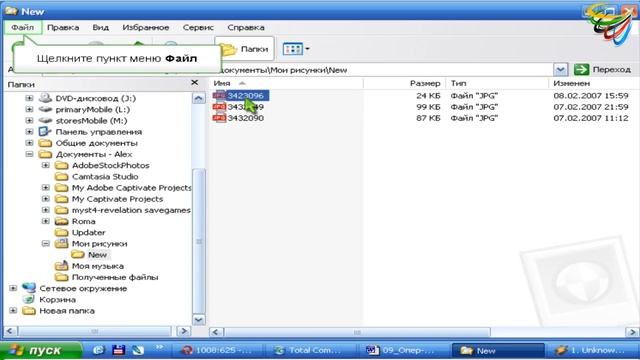Viewport: 640px width, 360px height.
Task: Click the JPG icon of file 3432090
Action: click(x=219, y=118)
